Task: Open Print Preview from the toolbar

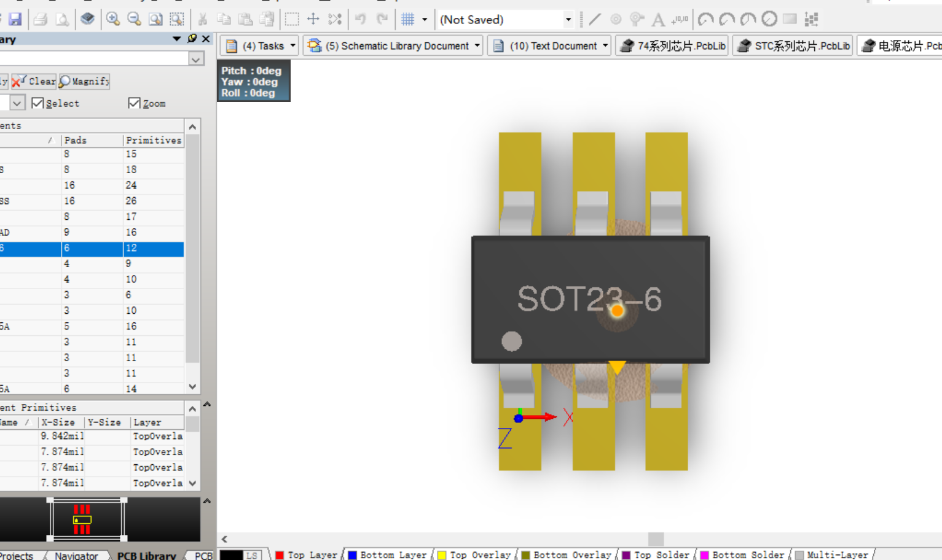Action: point(62,19)
